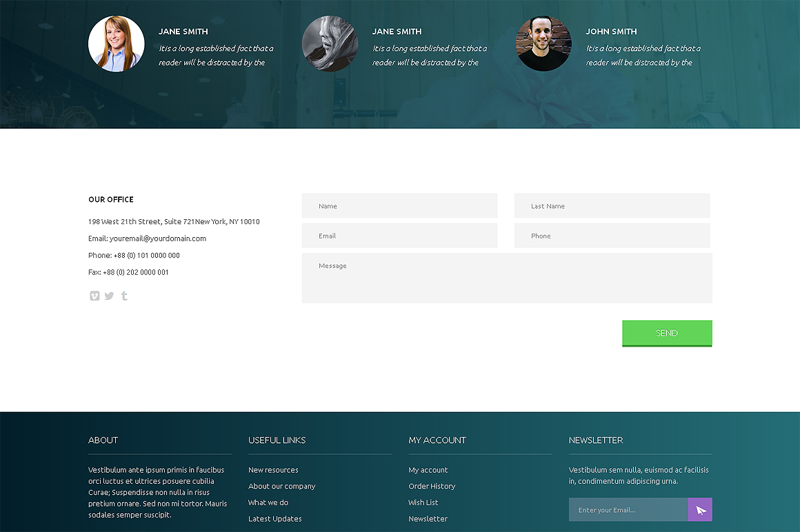Go to My account
This screenshot has width=800, height=532.
pos(428,469)
